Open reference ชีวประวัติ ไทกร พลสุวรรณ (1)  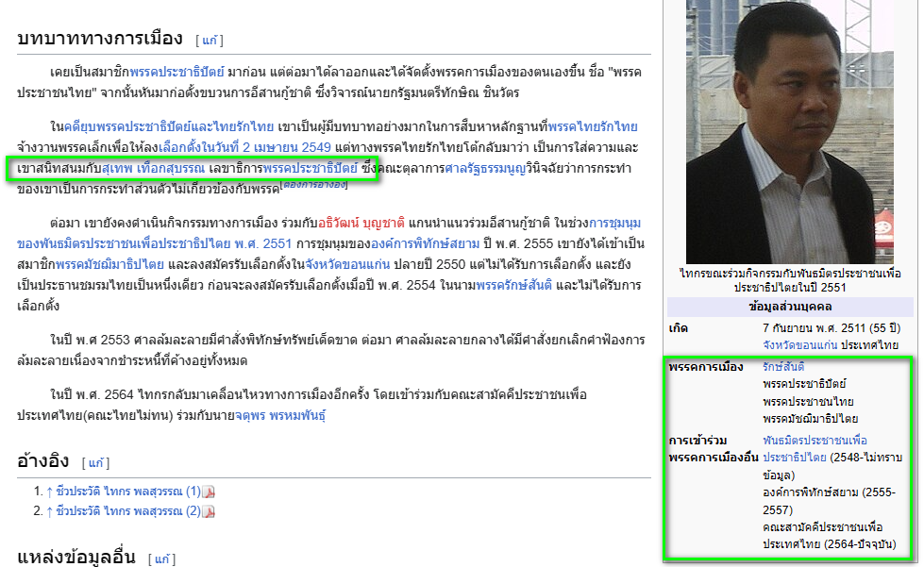tap(128, 492)
